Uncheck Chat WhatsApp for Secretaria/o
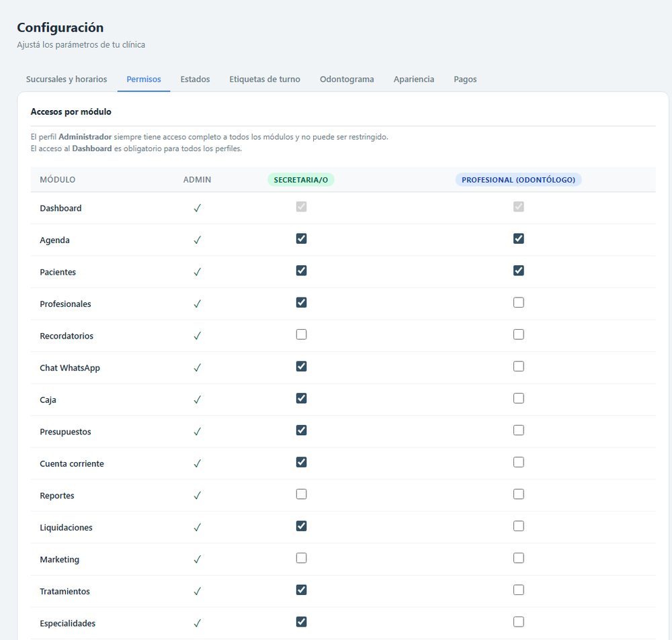The image size is (672, 640). pos(301,366)
